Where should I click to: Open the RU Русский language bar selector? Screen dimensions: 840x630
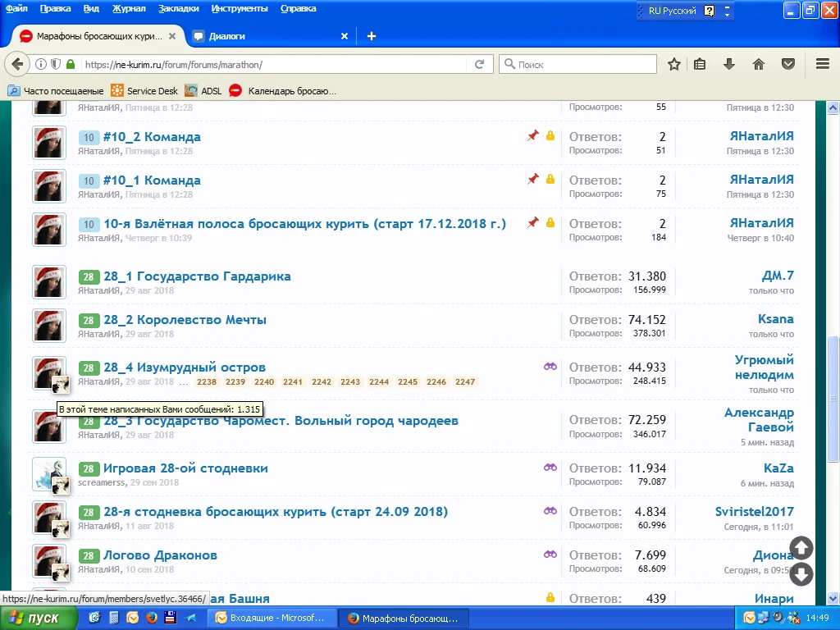671,11
